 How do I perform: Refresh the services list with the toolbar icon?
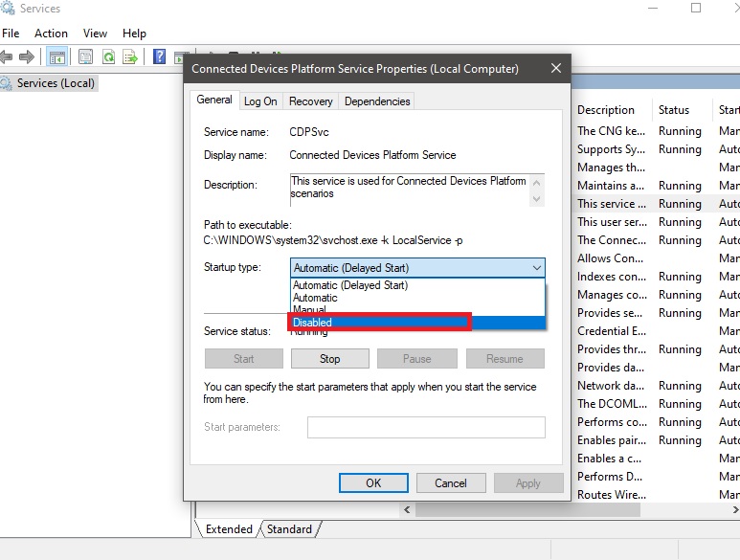(109, 57)
